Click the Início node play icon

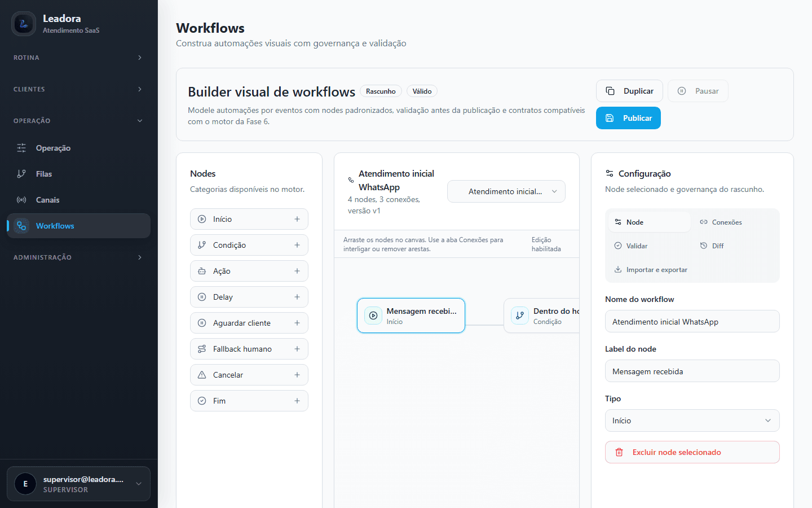[x=202, y=219]
